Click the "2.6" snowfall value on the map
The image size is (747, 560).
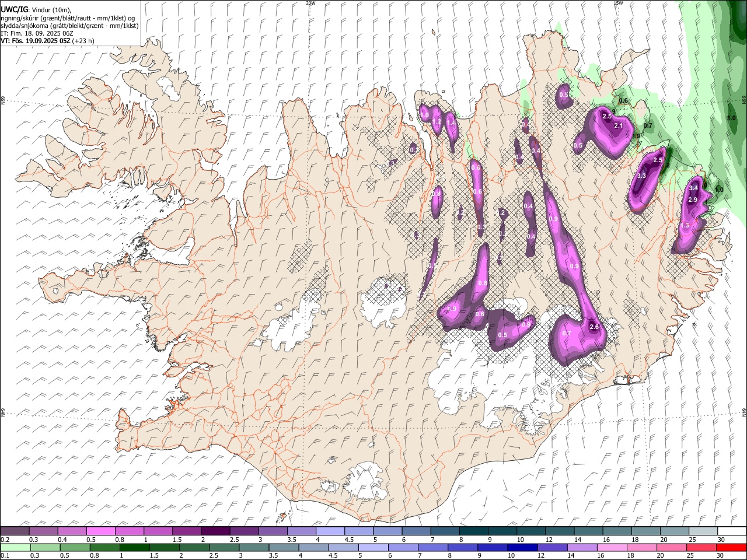[594, 327]
